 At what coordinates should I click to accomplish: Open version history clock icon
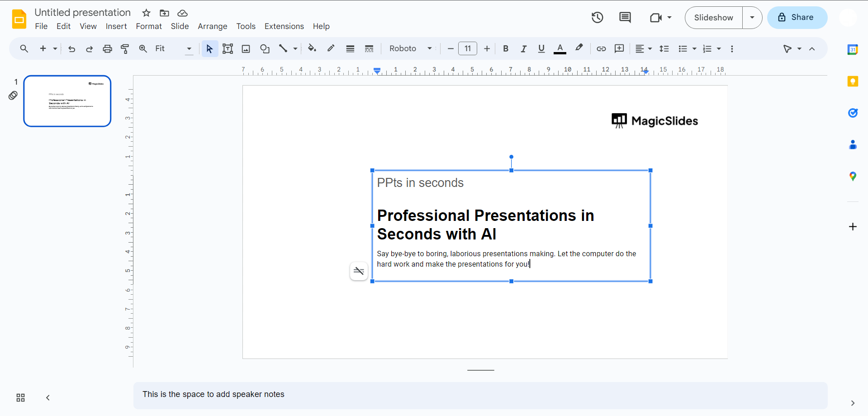point(597,18)
